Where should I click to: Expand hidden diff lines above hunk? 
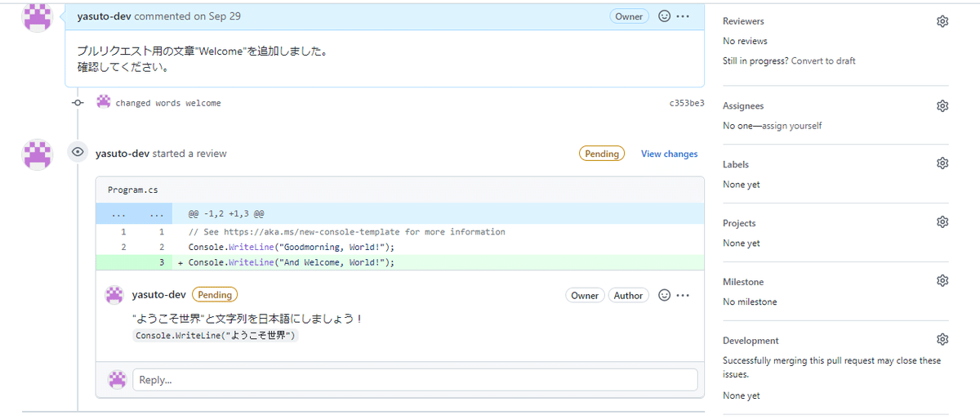[119, 214]
